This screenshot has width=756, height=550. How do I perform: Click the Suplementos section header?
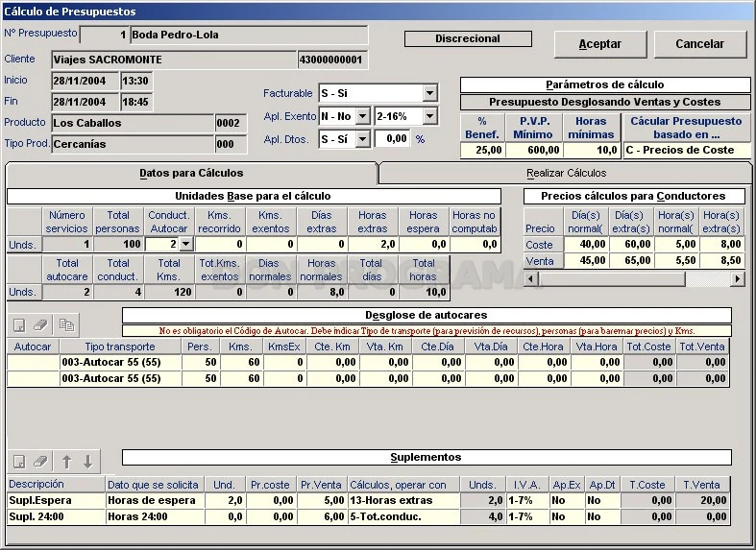pos(427,457)
